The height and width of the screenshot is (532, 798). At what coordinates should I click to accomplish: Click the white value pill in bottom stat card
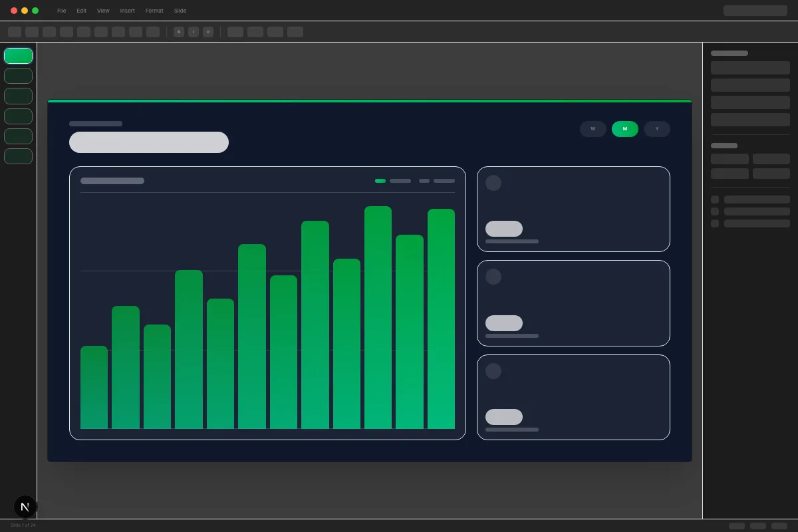(504, 417)
